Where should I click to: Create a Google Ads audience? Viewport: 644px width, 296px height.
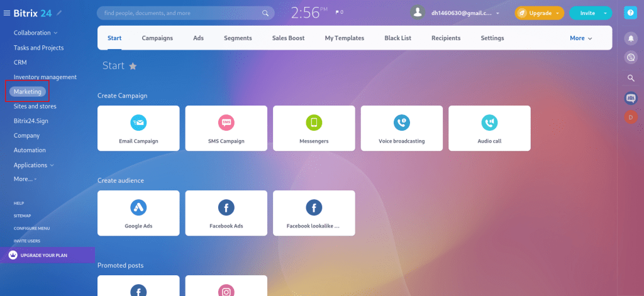[x=138, y=213]
